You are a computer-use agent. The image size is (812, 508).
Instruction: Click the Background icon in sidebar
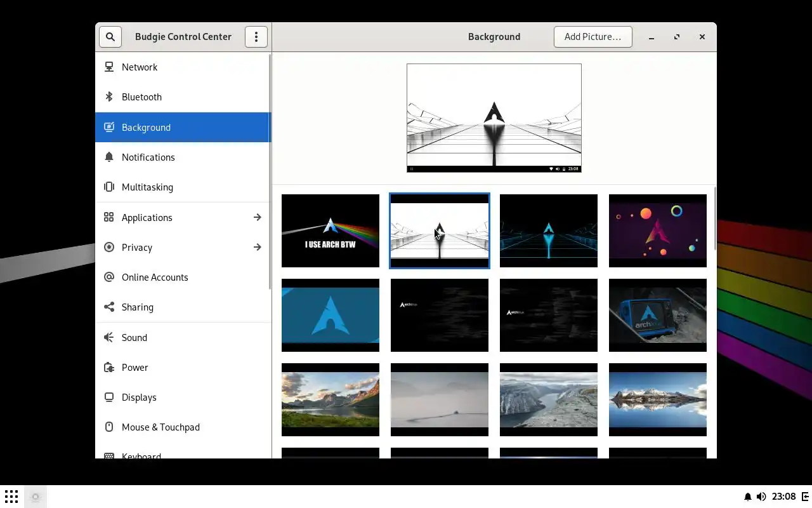point(109,127)
